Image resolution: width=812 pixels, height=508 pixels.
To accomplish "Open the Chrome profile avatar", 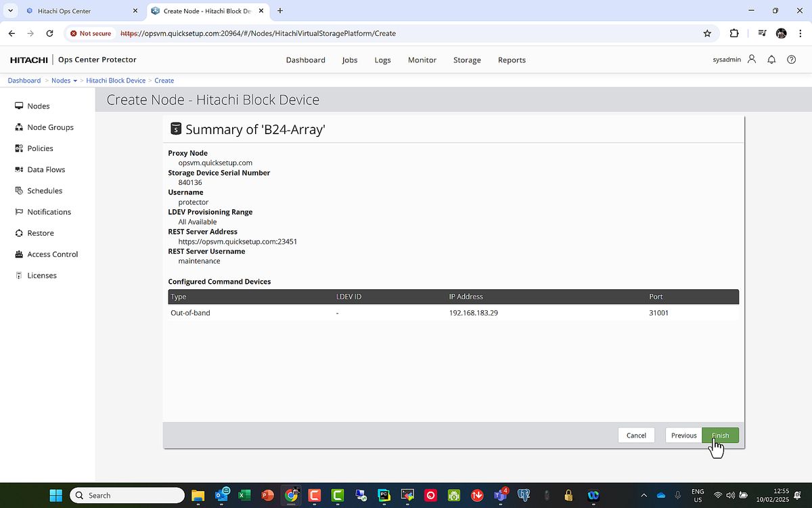I will click(782, 33).
